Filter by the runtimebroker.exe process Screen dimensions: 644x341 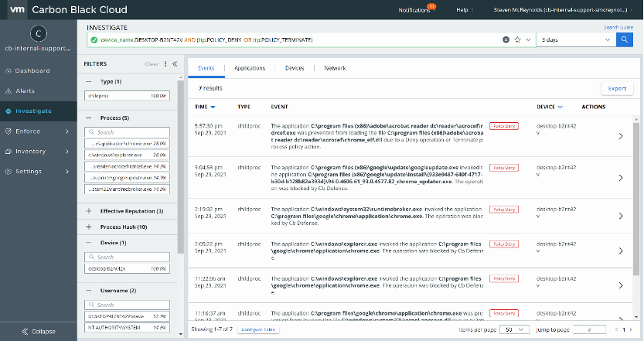coord(127,189)
